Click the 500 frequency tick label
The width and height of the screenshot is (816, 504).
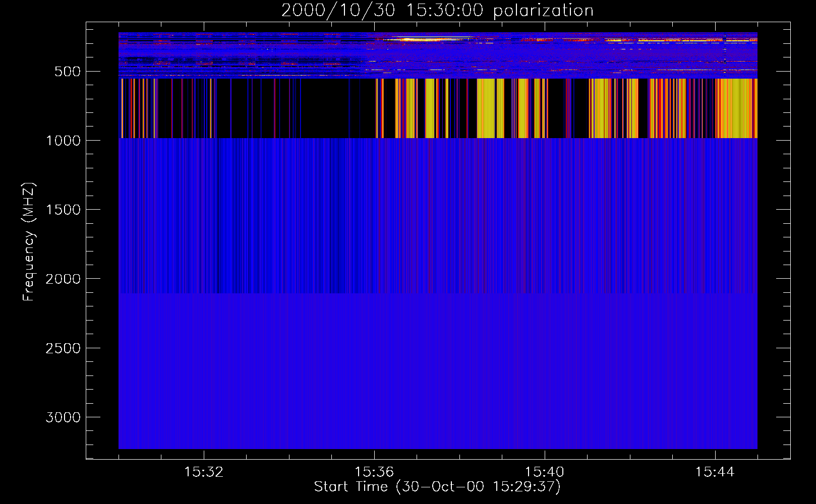point(68,72)
